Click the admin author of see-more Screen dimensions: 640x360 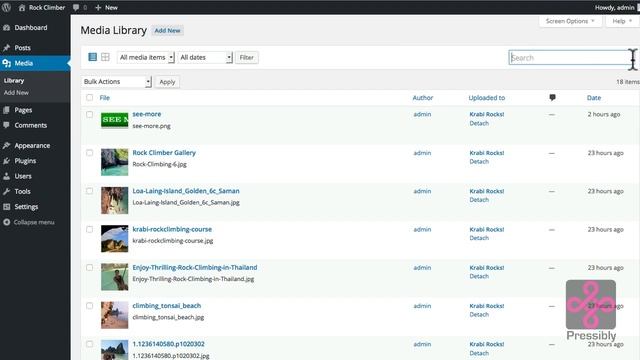click(x=422, y=114)
